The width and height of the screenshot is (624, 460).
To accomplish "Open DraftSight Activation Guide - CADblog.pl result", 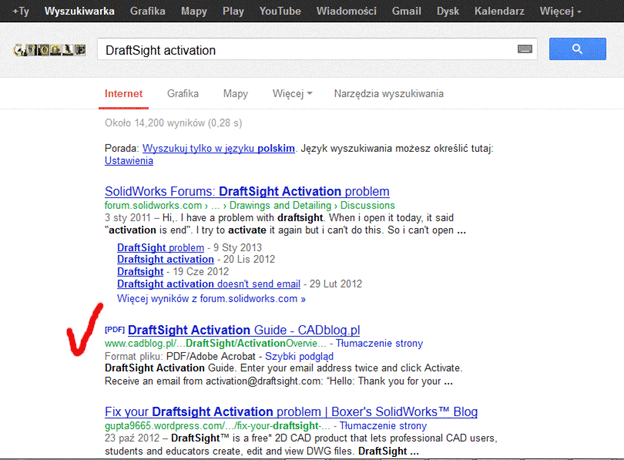I will tap(244, 330).
